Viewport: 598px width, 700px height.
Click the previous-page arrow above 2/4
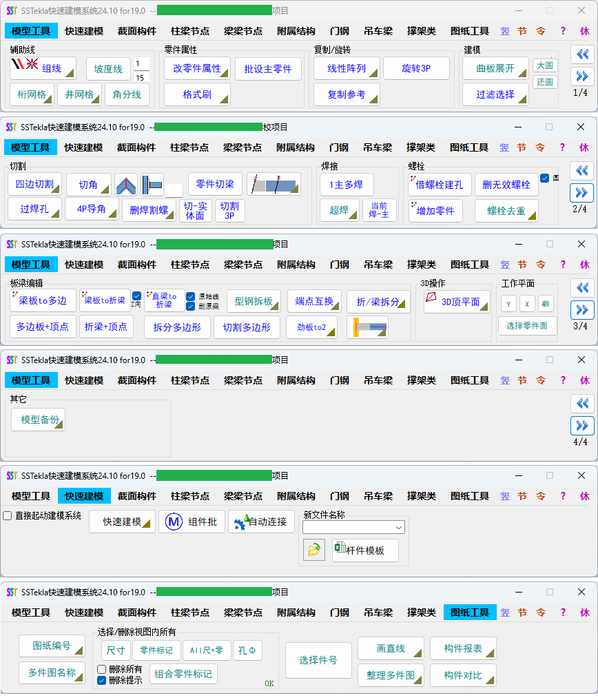tap(581, 170)
